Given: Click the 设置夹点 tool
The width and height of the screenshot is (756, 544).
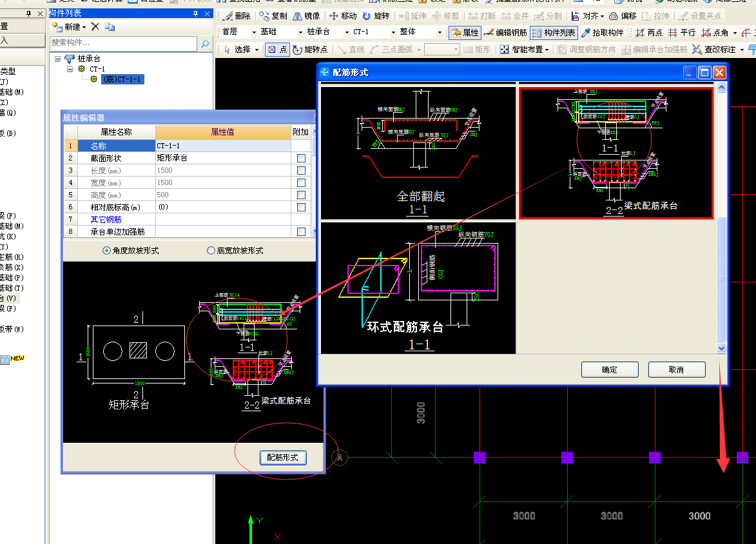Looking at the screenshot, I should coord(700,16).
